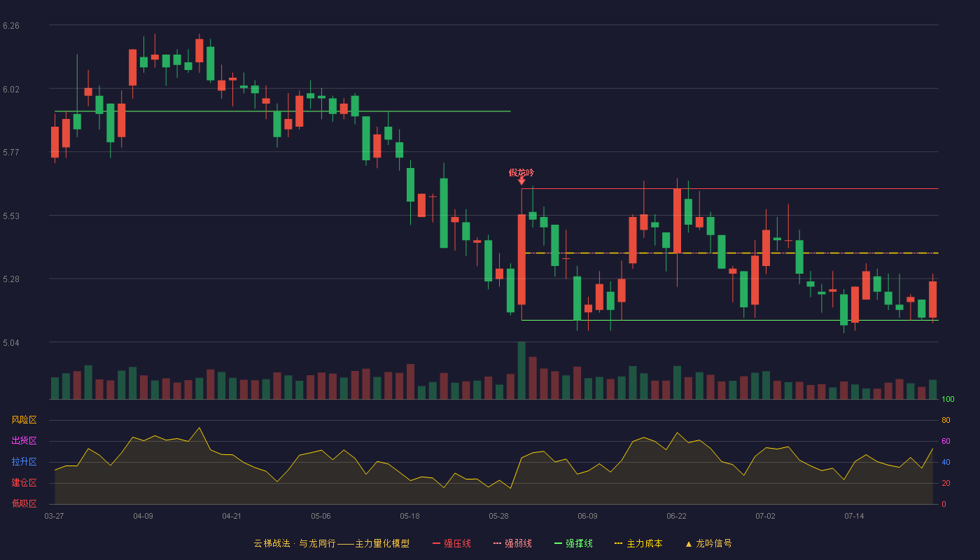Select the 主力成本 legend label
The width and height of the screenshot is (980, 560).
(x=644, y=543)
